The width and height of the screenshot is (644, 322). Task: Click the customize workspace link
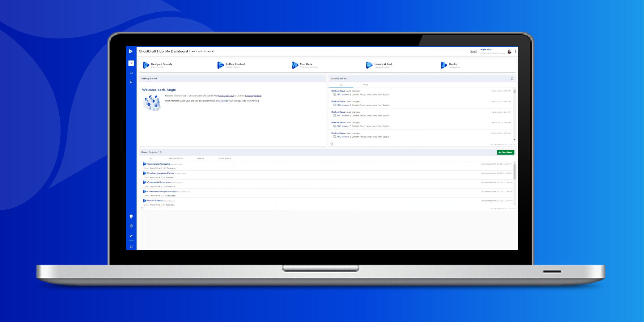[x=223, y=101]
